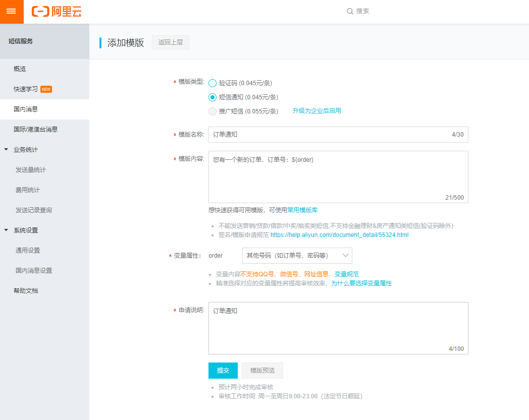Click the 返回上层 button
This screenshot has height=420, width=529.
pyautogui.click(x=171, y=43)
